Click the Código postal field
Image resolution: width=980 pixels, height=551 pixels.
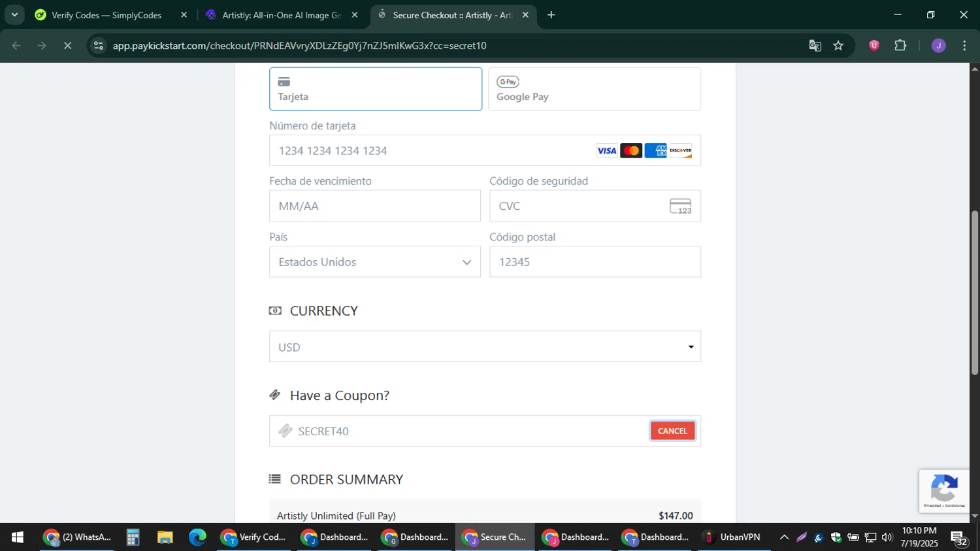[595, 261]
